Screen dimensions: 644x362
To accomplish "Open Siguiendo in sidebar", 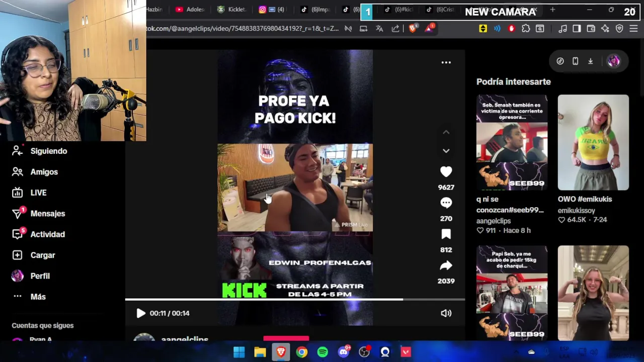I will pyautogui.click(x=49, y=151).
